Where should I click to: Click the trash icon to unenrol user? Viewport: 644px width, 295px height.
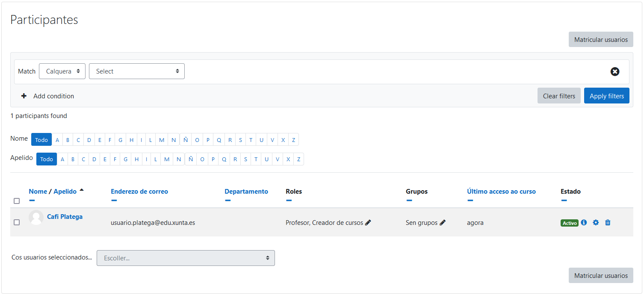pyautogui.click(x=608, y=223)
